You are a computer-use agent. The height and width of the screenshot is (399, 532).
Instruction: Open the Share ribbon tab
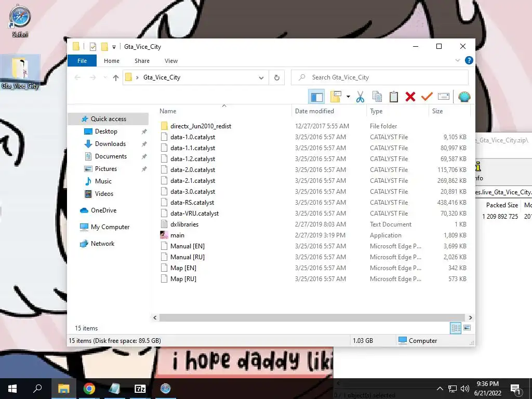tap(142, 61)
